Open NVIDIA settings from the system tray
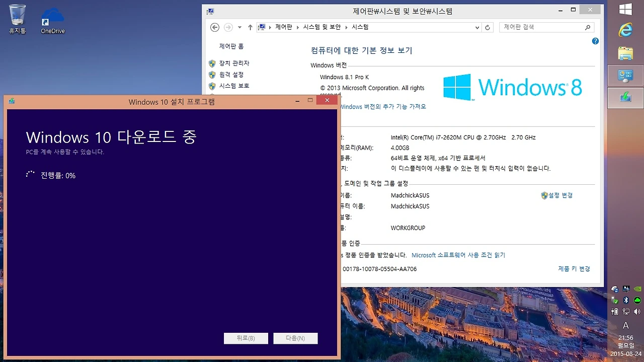The height and width of the screenshot is (362, 644). (637, 288)
